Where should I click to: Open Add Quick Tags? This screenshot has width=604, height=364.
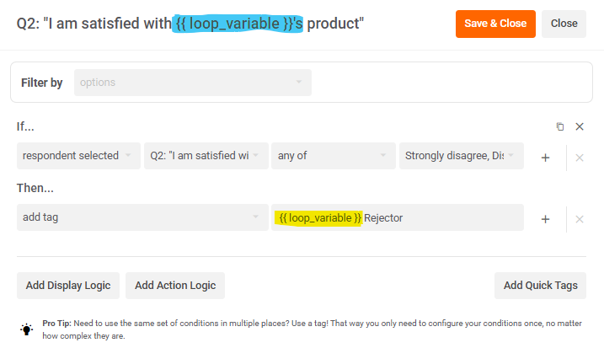[x=540, y=286]
